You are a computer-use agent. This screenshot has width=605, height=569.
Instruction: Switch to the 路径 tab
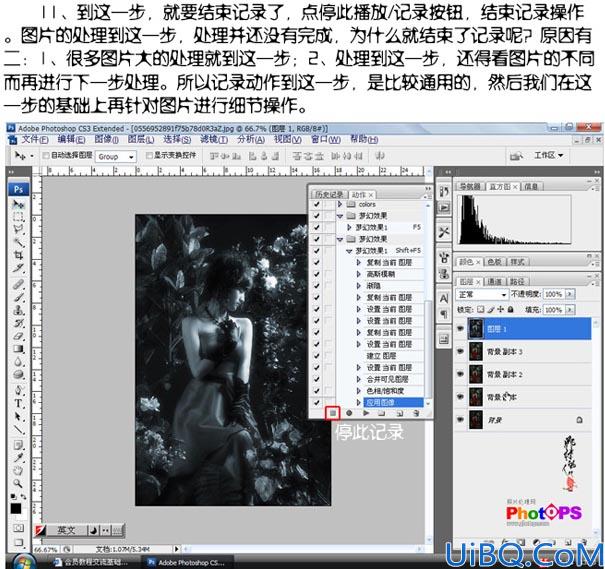pyautogui.click(x=517, y=282)
